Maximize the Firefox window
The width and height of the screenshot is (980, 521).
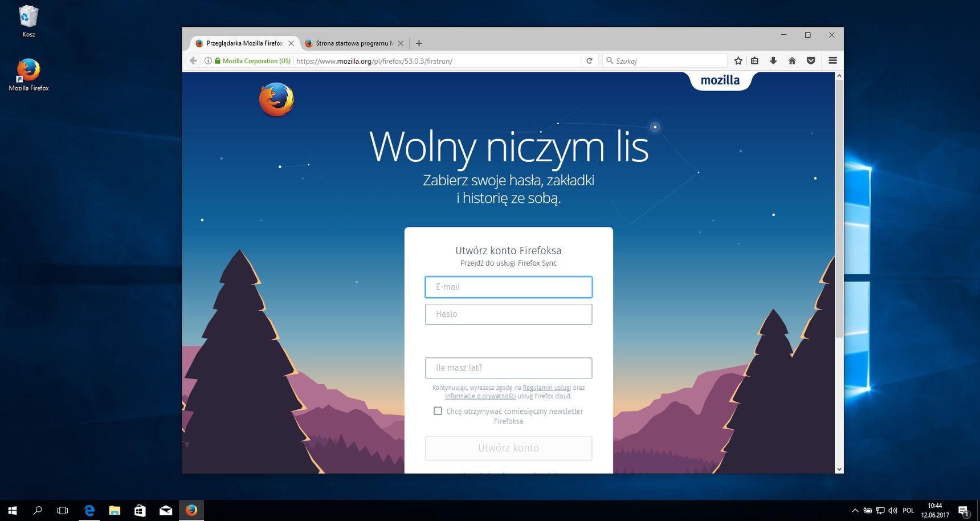point(807,35)
